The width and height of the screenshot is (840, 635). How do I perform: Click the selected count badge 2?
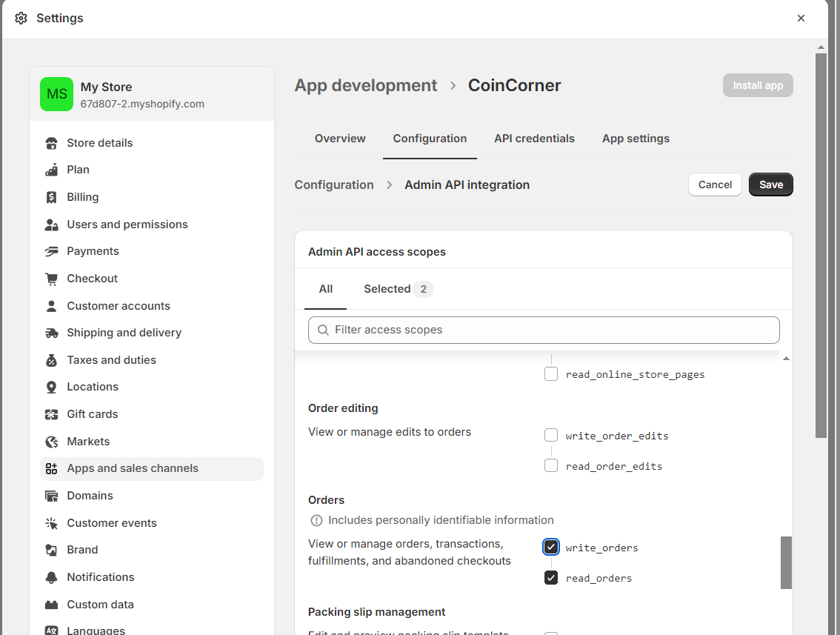[423, 290]
